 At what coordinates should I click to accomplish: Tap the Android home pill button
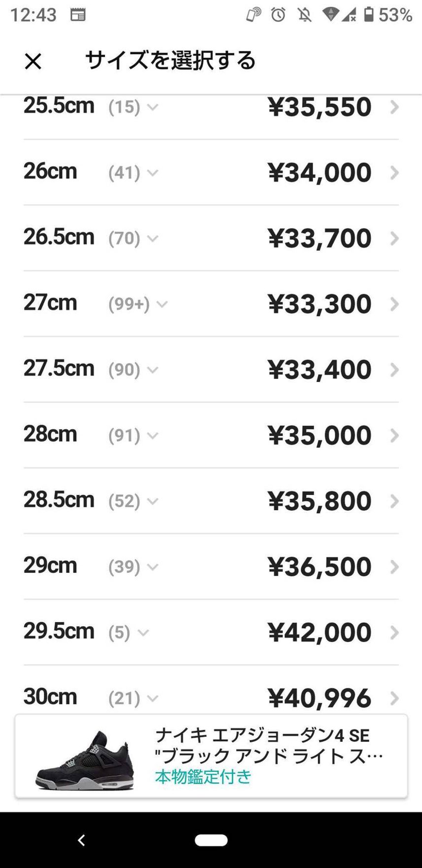click(211, 840)
